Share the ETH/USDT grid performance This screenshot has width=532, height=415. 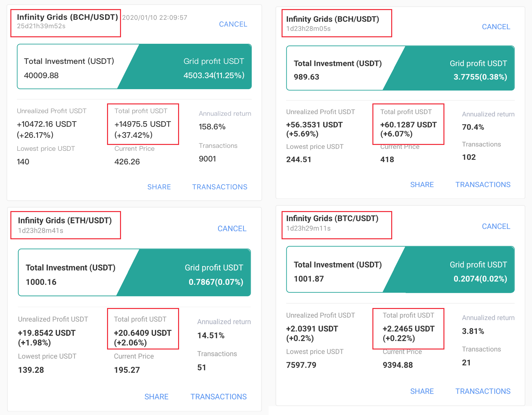156,397
